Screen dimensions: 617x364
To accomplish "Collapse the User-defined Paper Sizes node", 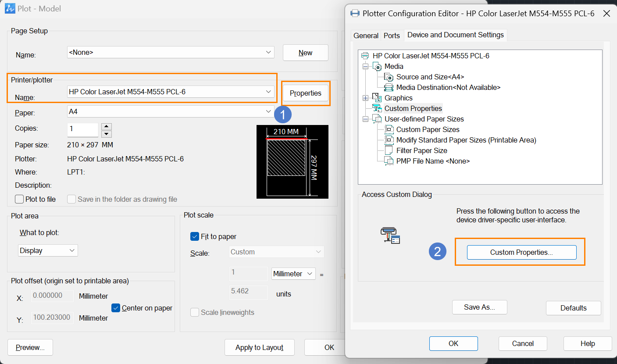I will pos(365,119).
